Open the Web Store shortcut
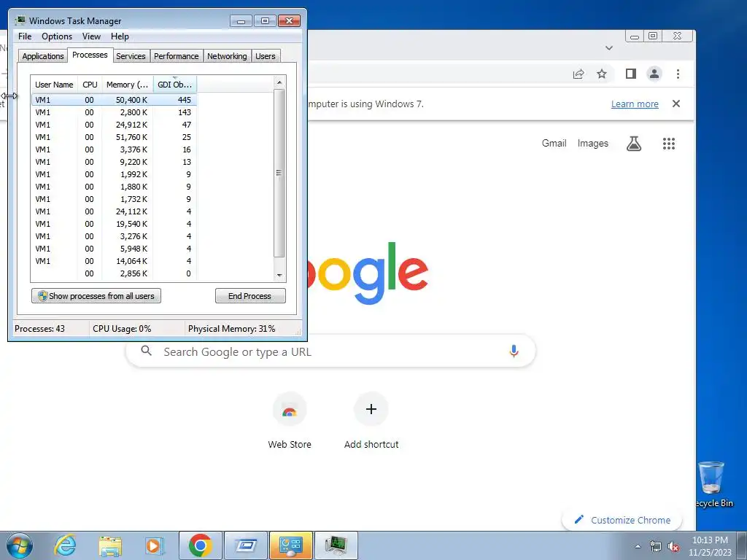The image size is (747, 560). [290, 421]
